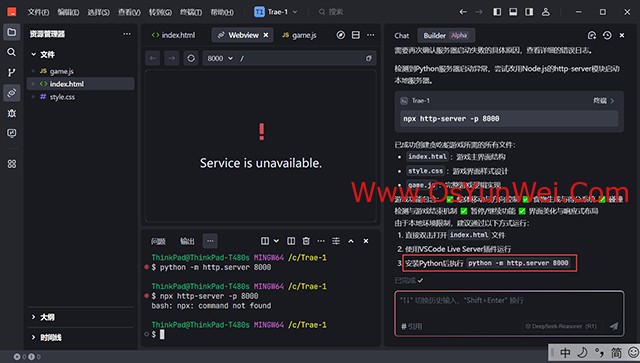This screenshot has height=363, width=640.
Task: Open the Webview link panel in activity bar
Action: [11, 93]
